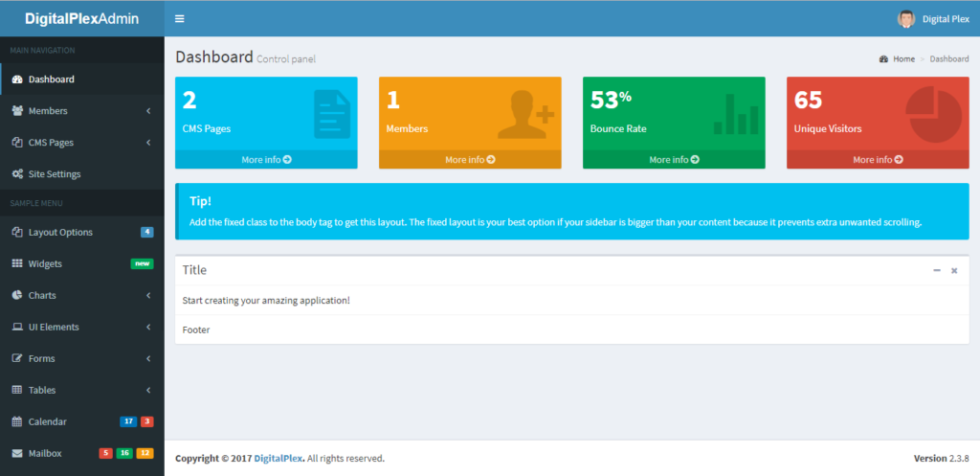Click the document icon on the CMS Pages card
980x476 pixels.
(x=332, y=114)
